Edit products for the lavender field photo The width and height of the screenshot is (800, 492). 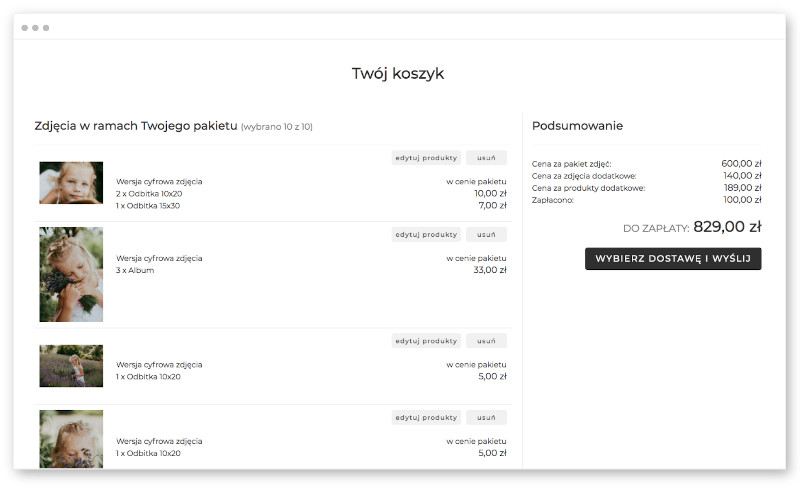tap(426, 340)
